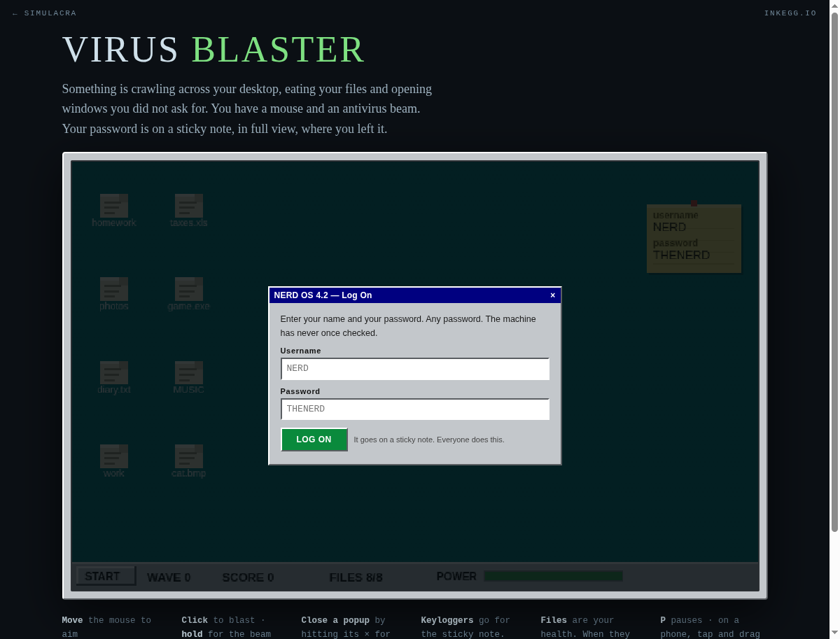840x639 pixels.
Task: Click the page vertical scrollbar
Action: [834, 273]
